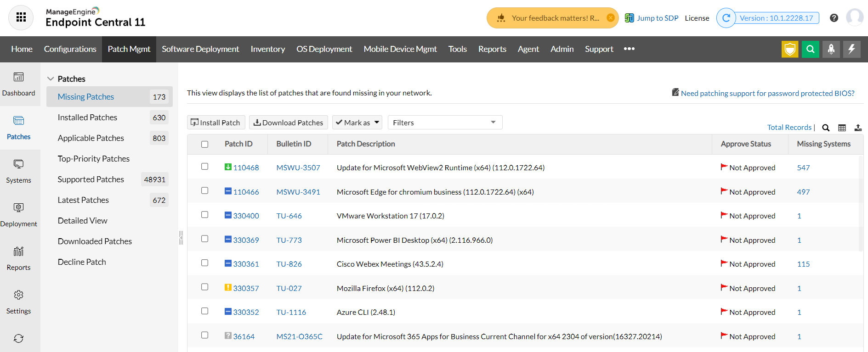
Task: Click the rocket quick launch icon
Action: click(x=831, y=49)
